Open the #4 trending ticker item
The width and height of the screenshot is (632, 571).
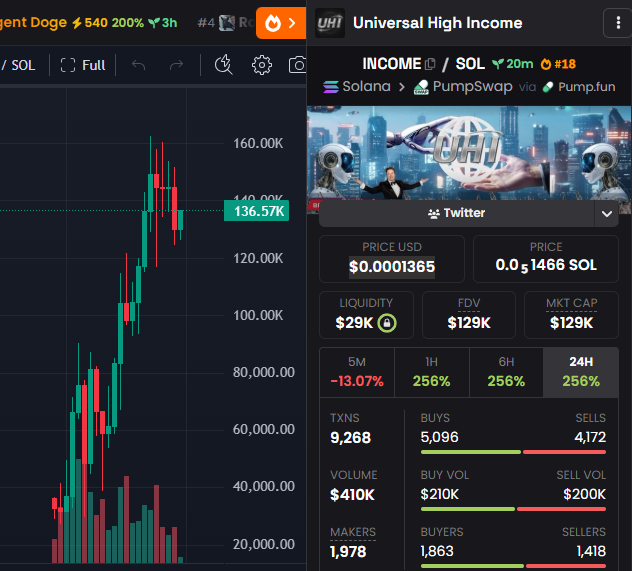[224, 23]
